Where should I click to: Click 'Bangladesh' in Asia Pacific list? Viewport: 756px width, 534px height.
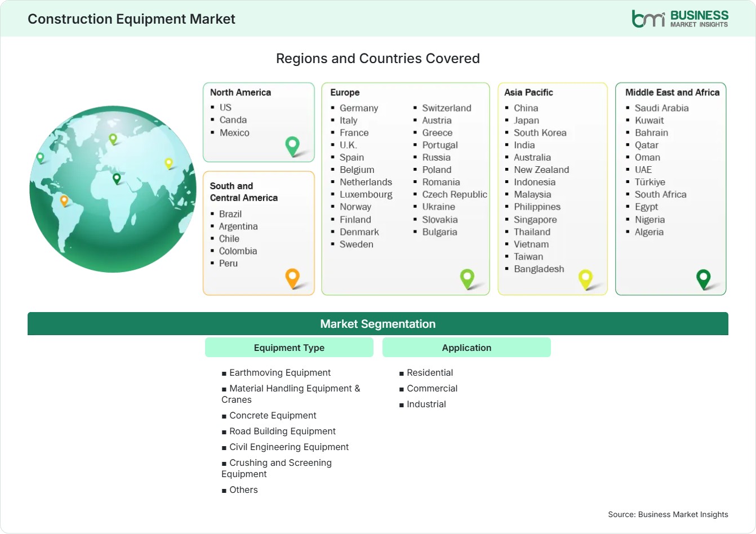click(539, 269)
